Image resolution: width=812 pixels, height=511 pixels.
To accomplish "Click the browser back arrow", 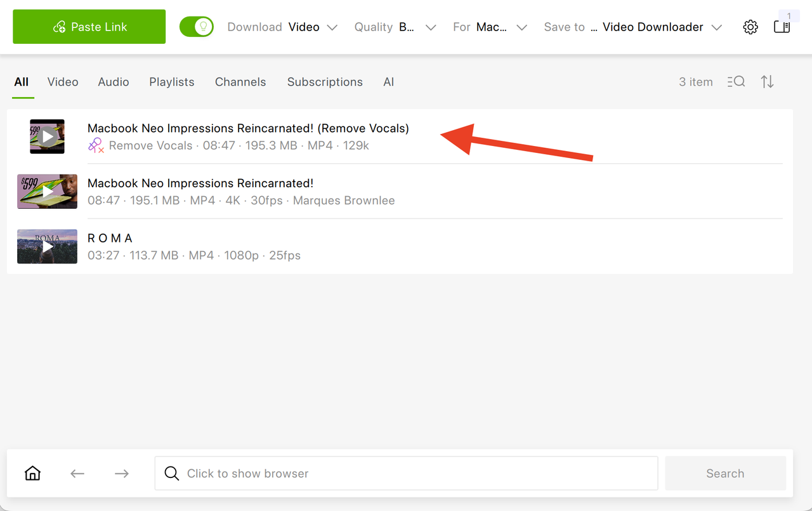I will tap(77, 474).
